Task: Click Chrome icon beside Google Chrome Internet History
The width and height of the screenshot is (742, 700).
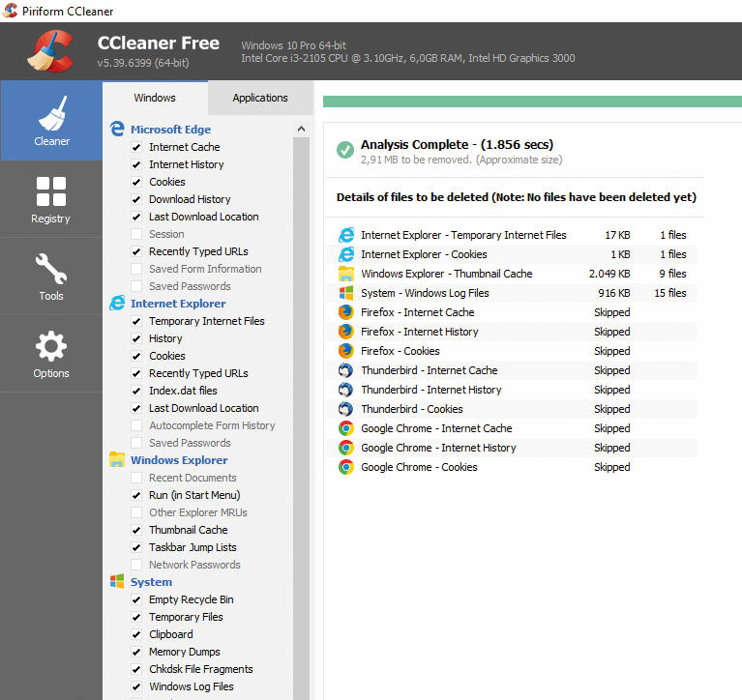Action: pyautogui.click(x=346, y=448)
